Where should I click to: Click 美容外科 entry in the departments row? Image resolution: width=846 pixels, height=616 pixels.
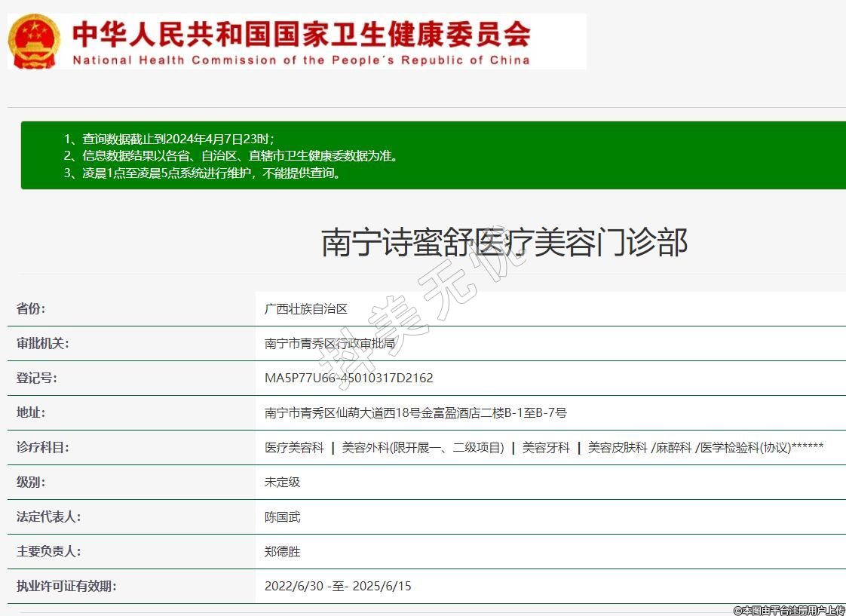(422, 448)
